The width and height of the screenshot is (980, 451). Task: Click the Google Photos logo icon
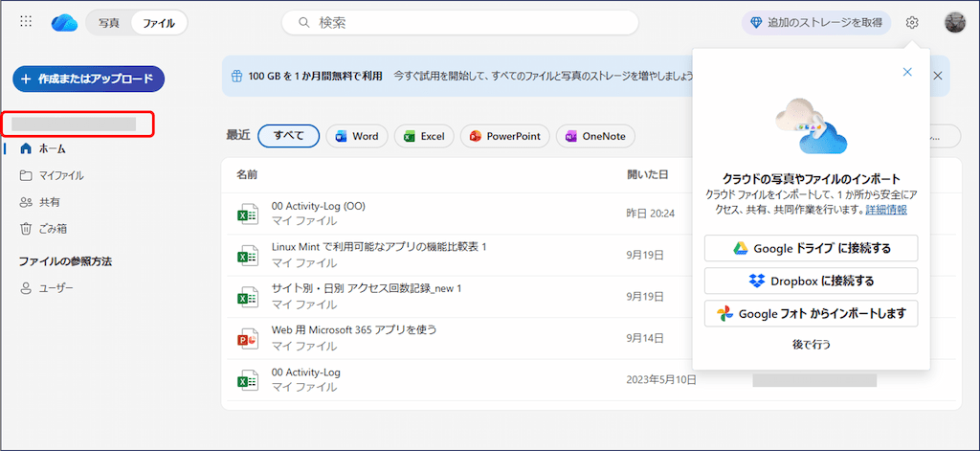(x=724, y=313)
